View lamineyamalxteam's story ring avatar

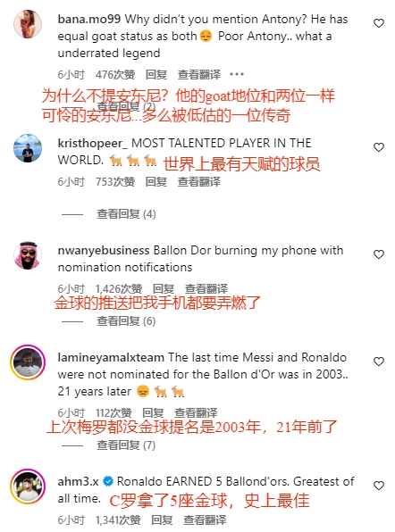tap(28, 362)
